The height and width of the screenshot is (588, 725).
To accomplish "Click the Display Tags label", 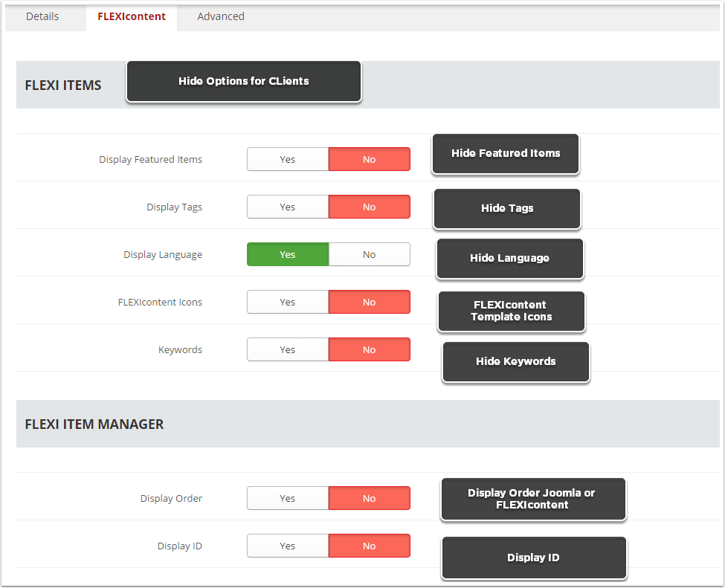I will [174, 207].
